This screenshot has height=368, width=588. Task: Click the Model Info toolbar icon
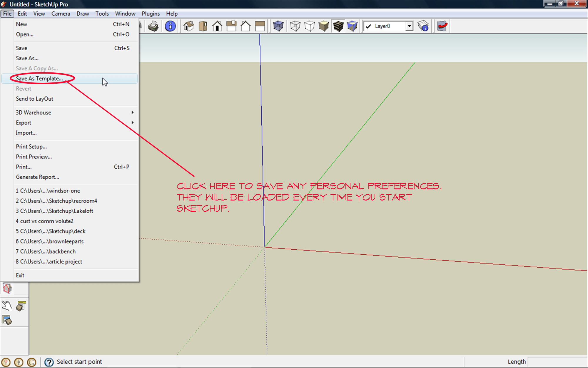pos(170,26)
